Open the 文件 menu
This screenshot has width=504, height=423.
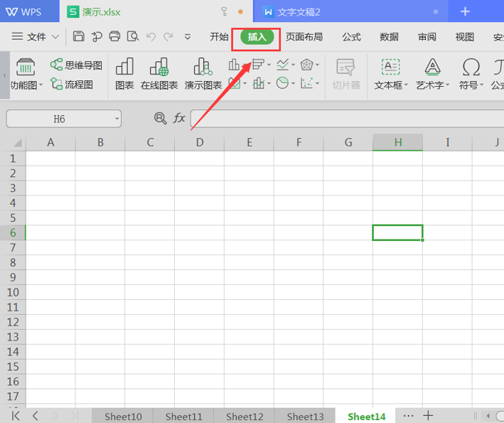pos(36,37)
